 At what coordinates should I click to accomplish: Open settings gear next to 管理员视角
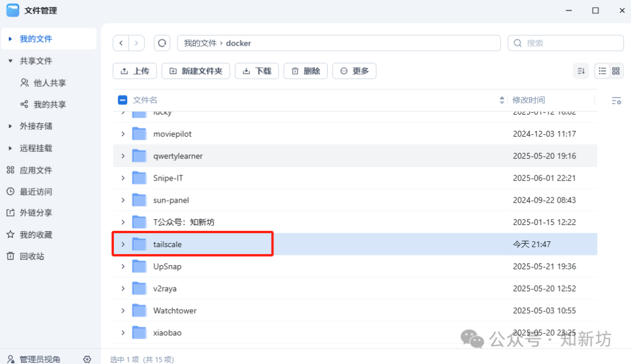pyautogui.click(x=87, y=359)
